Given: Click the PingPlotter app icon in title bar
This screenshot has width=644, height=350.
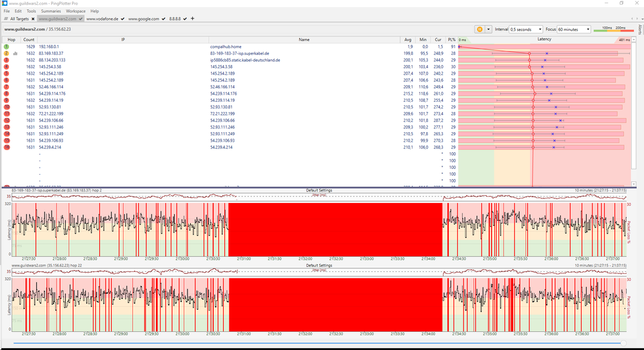Looking at the screenshot, I should point(5,3).
